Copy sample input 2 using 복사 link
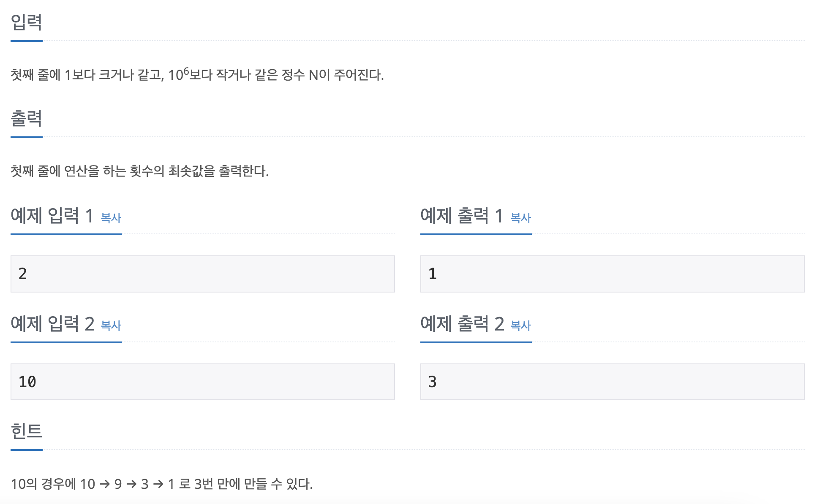Viewport: 817px width, 504px height. [x=110, y=326]
